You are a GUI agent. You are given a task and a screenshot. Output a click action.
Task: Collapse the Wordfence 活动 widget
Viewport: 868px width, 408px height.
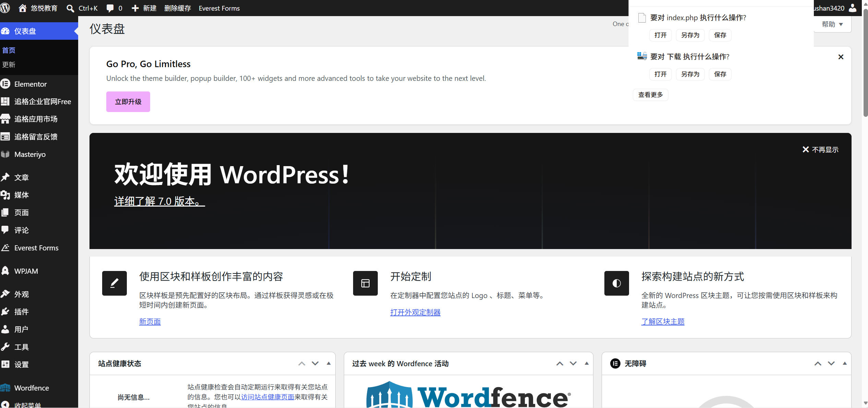click(587, 363)
